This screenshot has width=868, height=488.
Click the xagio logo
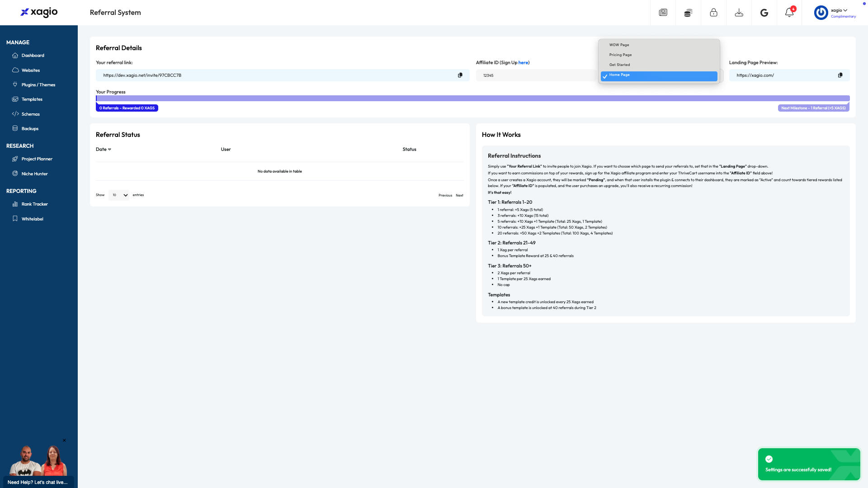pyautogui.click(x=39, y=12)
